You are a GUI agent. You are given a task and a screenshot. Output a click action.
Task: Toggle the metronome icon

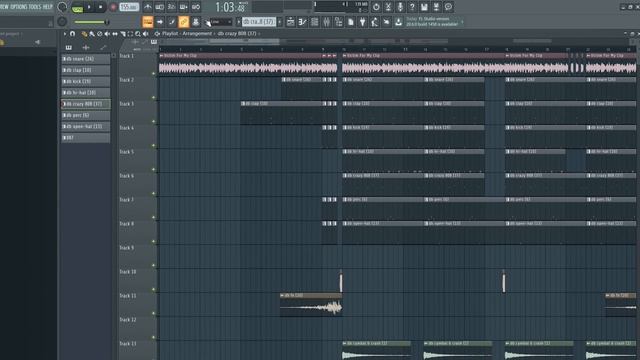(x=147, y=7)
